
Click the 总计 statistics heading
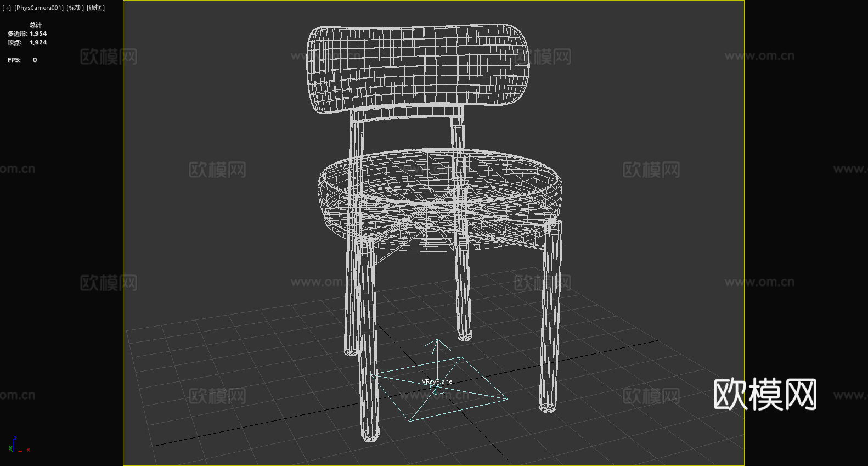(36, 25)
